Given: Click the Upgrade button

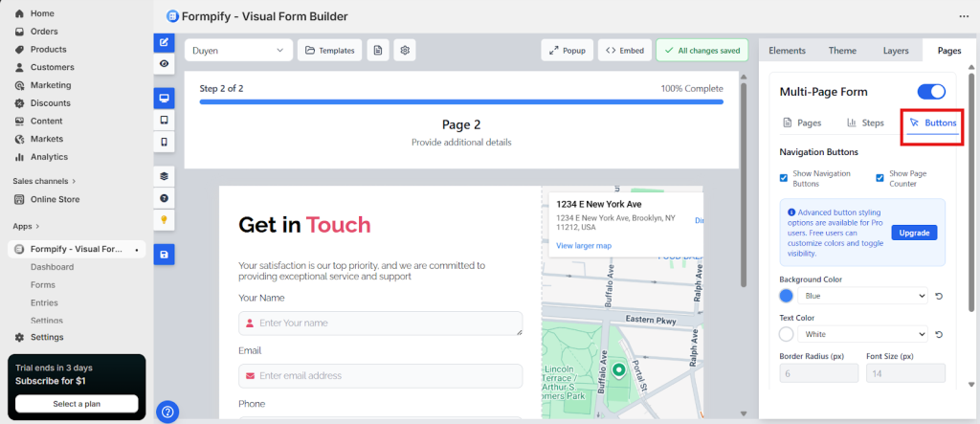Looking at the screenshot, I should 914,233.
